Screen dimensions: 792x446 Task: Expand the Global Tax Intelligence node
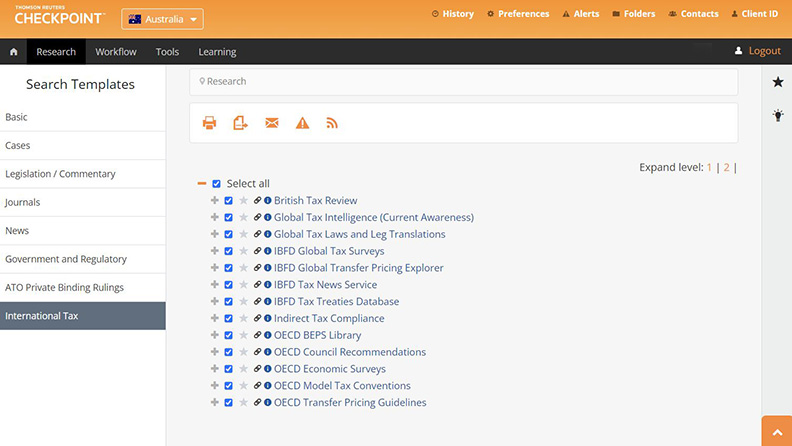pyautogui.click(x=214, y=217)
